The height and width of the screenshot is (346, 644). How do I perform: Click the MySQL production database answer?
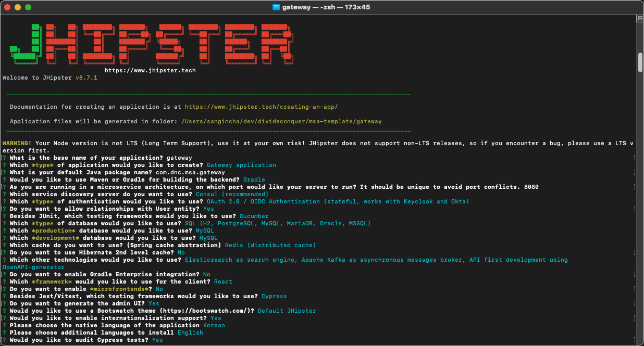coord(205,230)
